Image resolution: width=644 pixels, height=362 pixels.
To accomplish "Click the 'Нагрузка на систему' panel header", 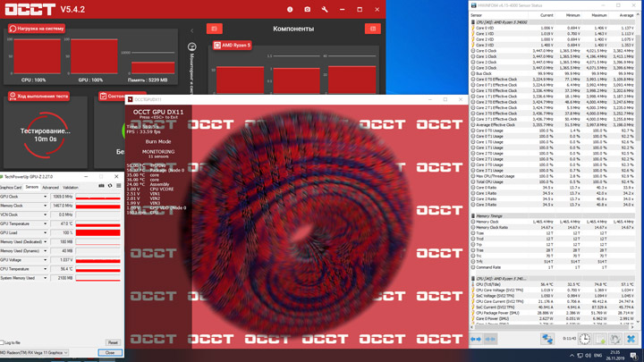I will [x=37, y=29].
